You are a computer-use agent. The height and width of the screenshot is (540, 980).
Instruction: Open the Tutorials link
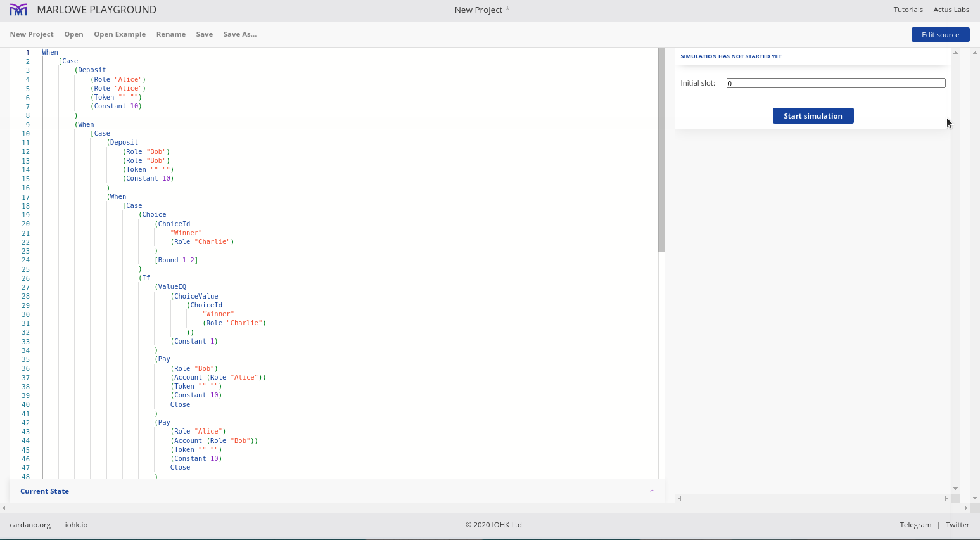pyautogui.click(x=908, y=10)
